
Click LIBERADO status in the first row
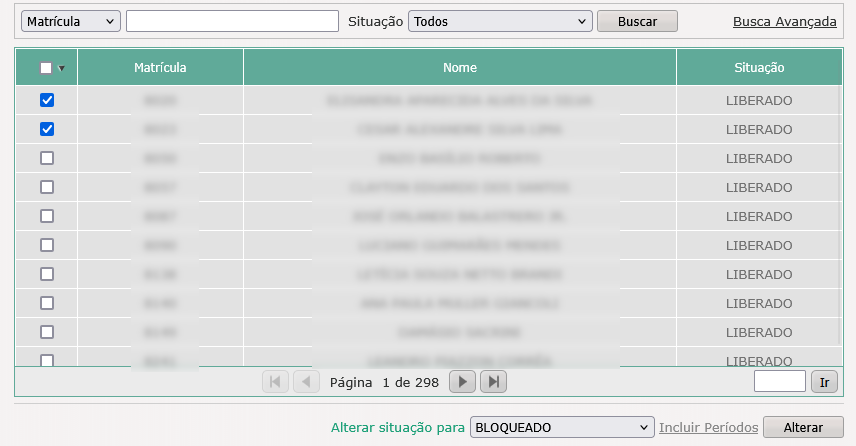[x=759, y=100]
